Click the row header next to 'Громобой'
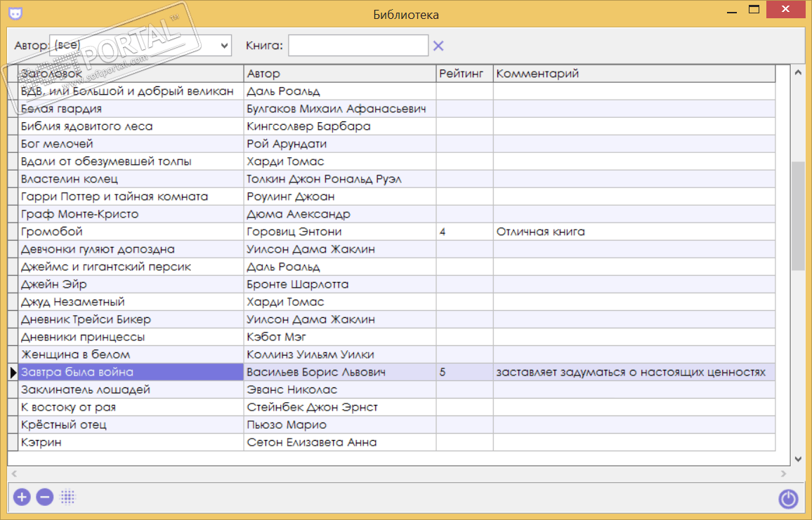This screenshot has height=520, width=812. tap(13, 232)
